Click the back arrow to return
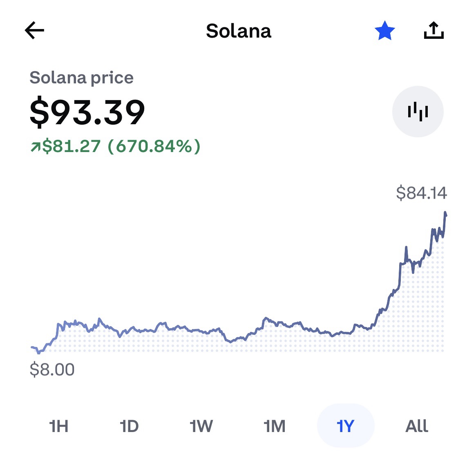 (x=34, y=30)
